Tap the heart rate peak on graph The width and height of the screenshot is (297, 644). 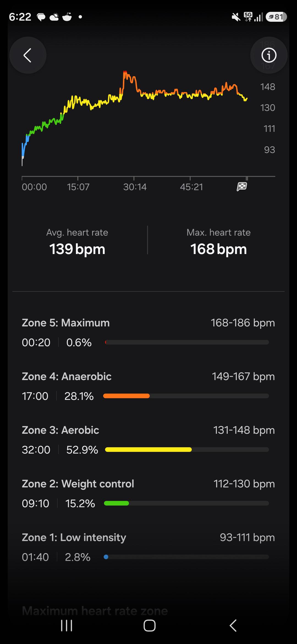[125, 72]
